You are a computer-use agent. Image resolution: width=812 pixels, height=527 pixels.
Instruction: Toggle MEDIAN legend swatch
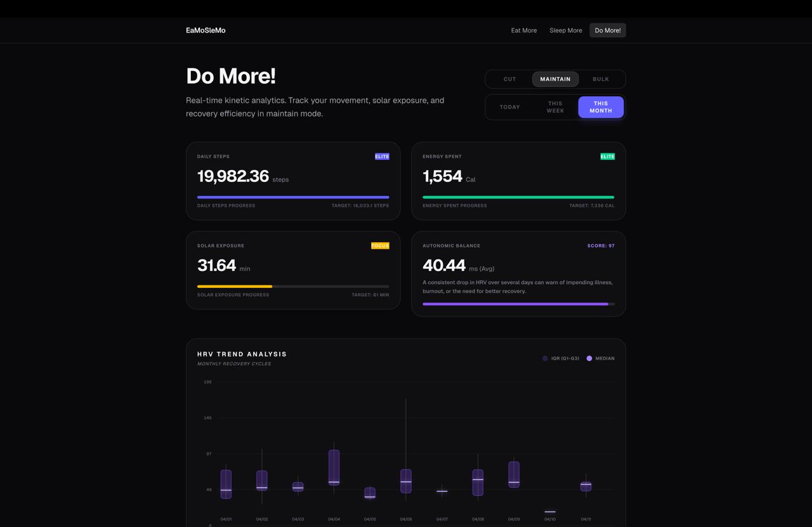click(x=589, y=358)
